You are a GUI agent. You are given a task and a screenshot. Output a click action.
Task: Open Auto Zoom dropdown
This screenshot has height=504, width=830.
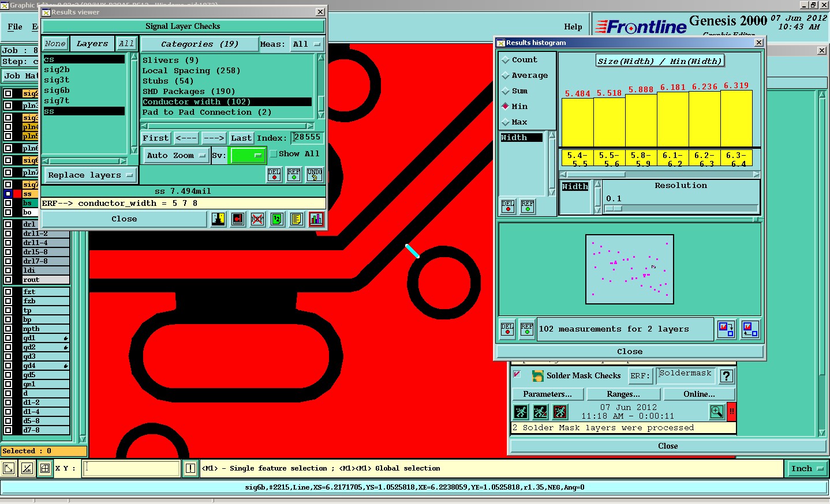click(x=175, y=156)
